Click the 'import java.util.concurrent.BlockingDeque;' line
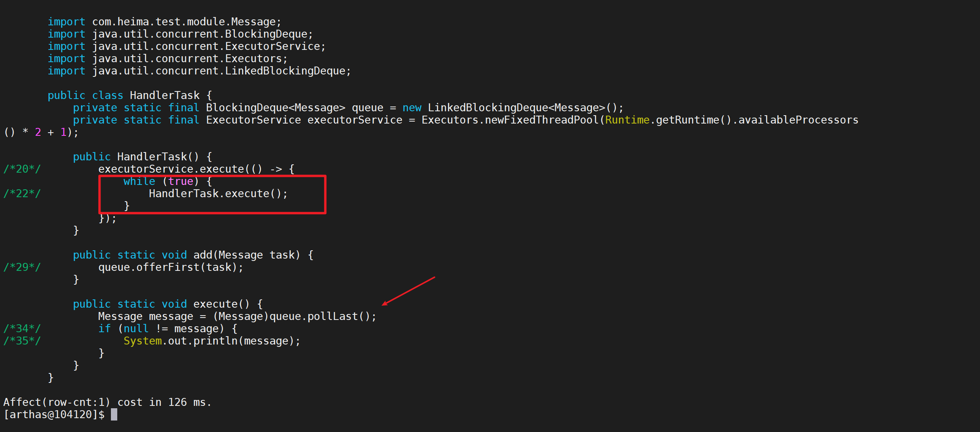Viewport: 980px width, 432px height. tap(180, 34)
